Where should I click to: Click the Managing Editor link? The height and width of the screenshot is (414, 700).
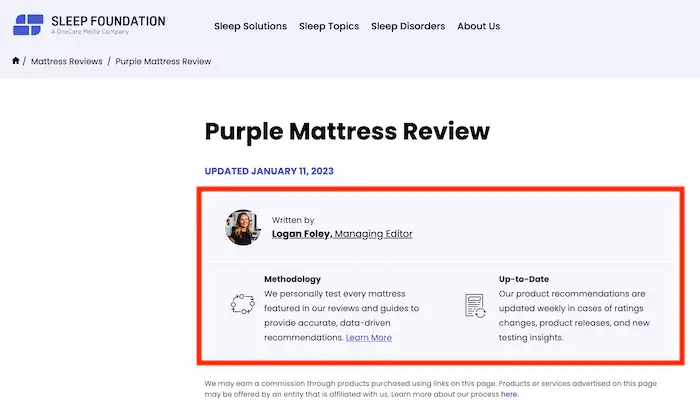point(373,234)
